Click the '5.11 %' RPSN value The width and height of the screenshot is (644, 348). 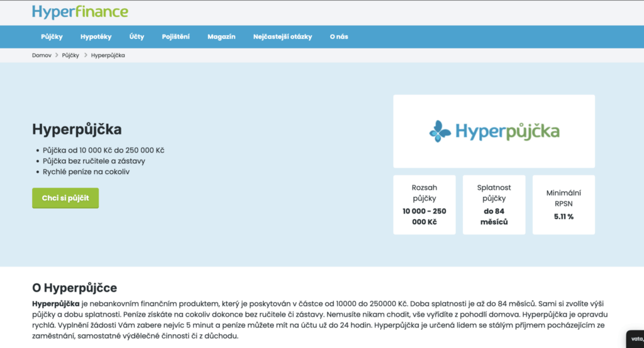(563, 217)
